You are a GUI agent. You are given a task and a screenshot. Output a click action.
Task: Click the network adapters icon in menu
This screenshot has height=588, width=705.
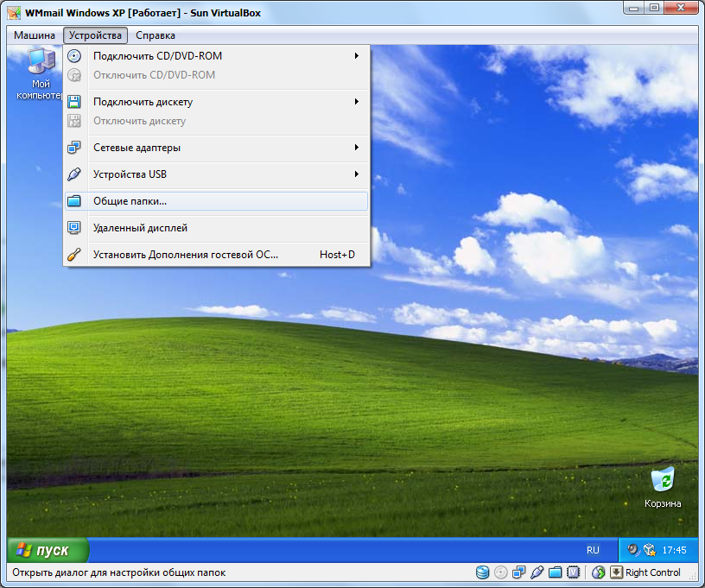(x=74, y=148)
